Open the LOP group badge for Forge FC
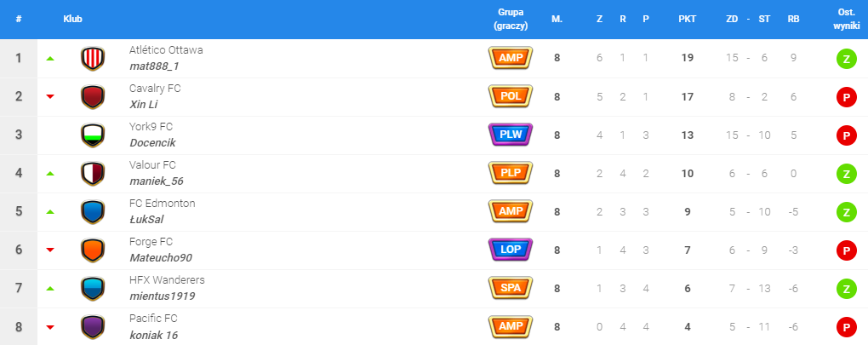Image resolution: width=868 pixels, height=345 pixels. 511,250
